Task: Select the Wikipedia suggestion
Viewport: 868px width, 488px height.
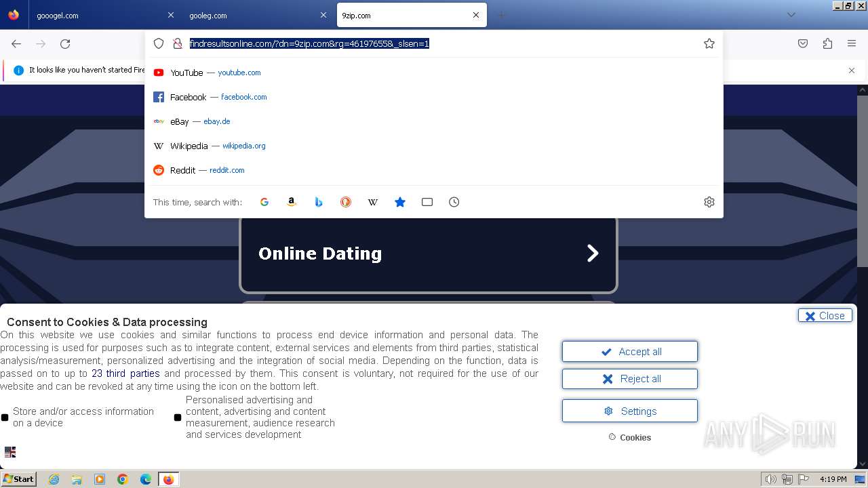Action: pyautogui.click(x=434, y=146)
